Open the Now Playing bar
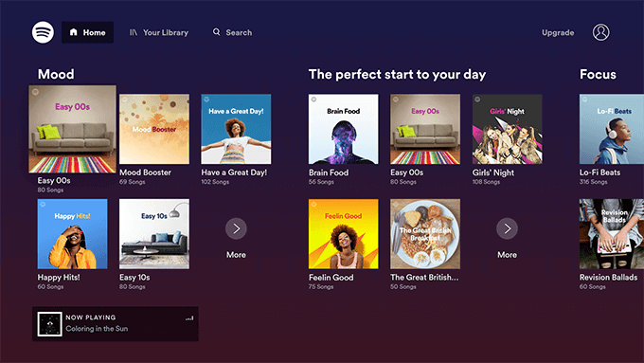644x363 pixels. [116, 324]
